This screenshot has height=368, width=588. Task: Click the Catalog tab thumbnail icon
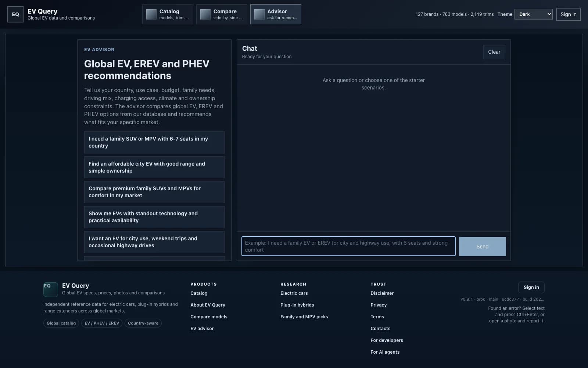(x=151, y=14)
